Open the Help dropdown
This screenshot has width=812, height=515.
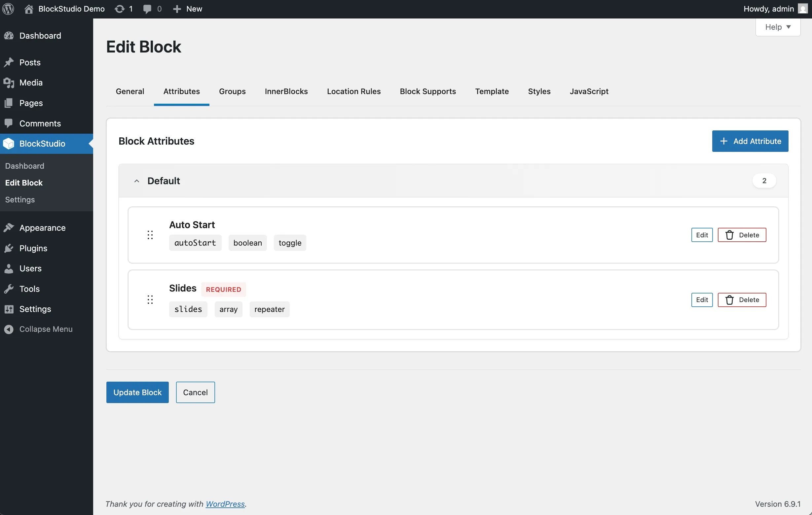pyautogui.click(x=778, y=27)
